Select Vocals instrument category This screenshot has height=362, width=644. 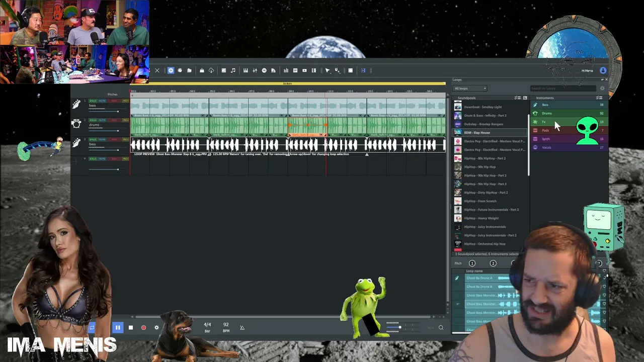click(569, 147)
